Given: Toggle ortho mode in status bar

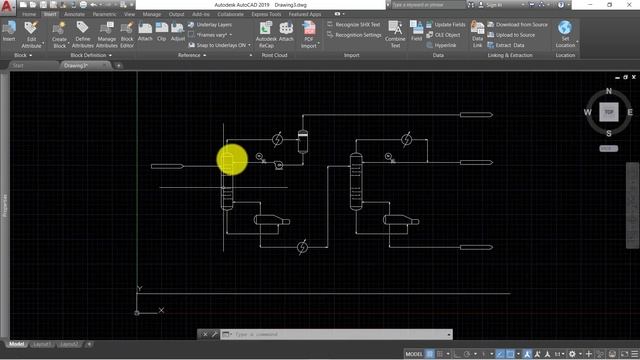Looking at the screenshot, I should coord(457,354).
